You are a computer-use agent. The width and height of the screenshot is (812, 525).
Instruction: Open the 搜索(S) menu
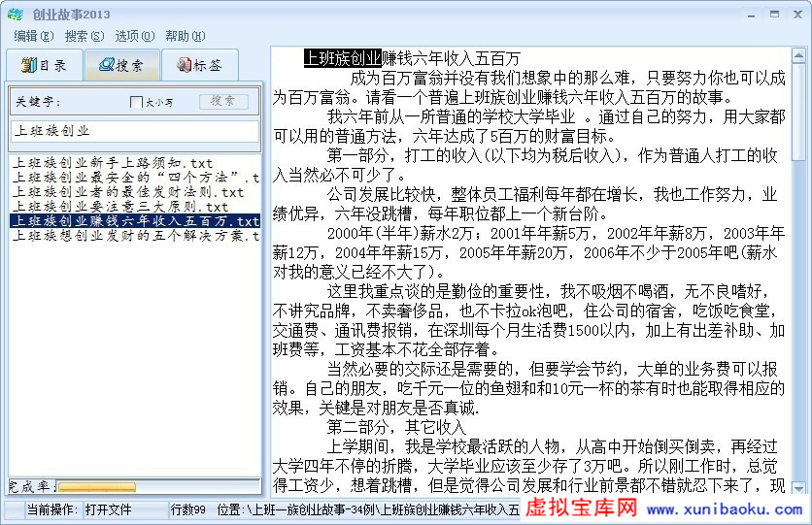click(x=84, y=36)
